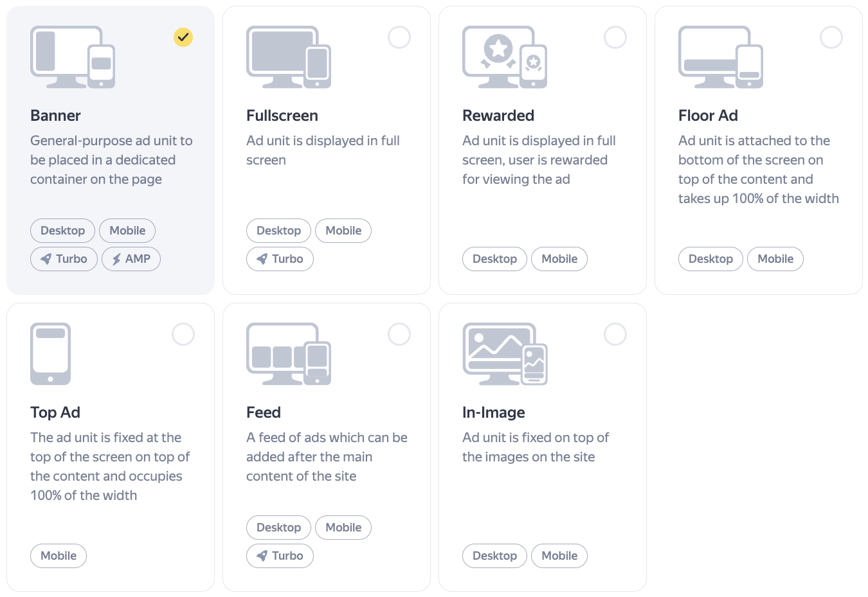Click the Banner desktop and mobile icon

point(73,57)
